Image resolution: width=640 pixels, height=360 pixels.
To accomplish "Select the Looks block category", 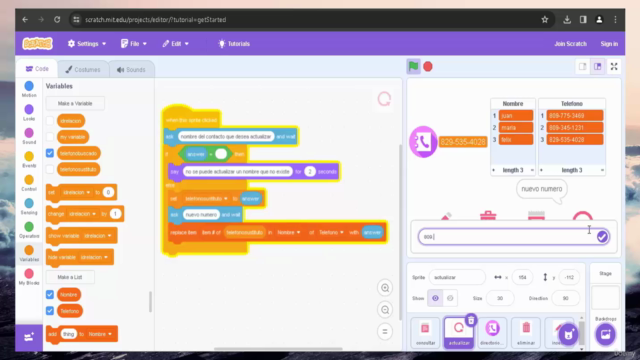I will coord(29,113).
